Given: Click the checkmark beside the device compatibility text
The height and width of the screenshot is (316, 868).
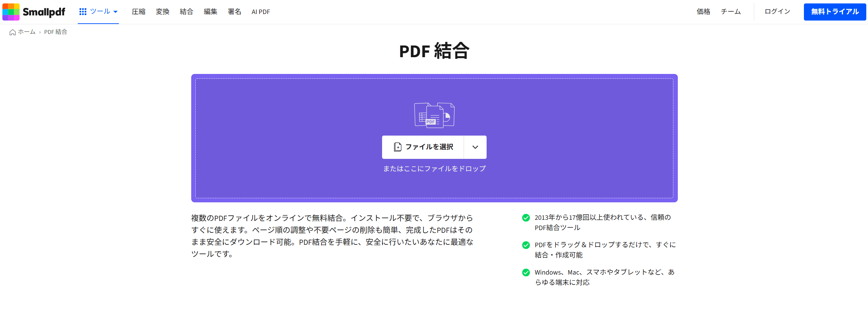Looking at the screenshot, I should [526, 272].
